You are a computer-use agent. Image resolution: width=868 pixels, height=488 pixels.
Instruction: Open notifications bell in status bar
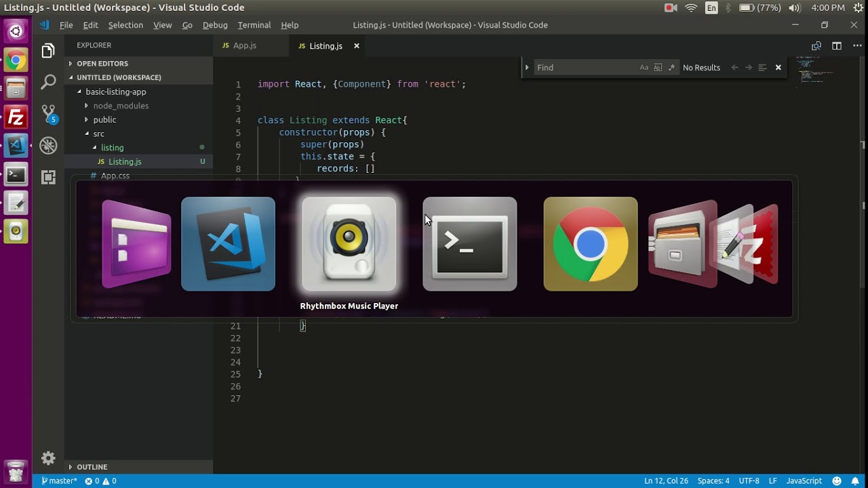tap(856, 481)
